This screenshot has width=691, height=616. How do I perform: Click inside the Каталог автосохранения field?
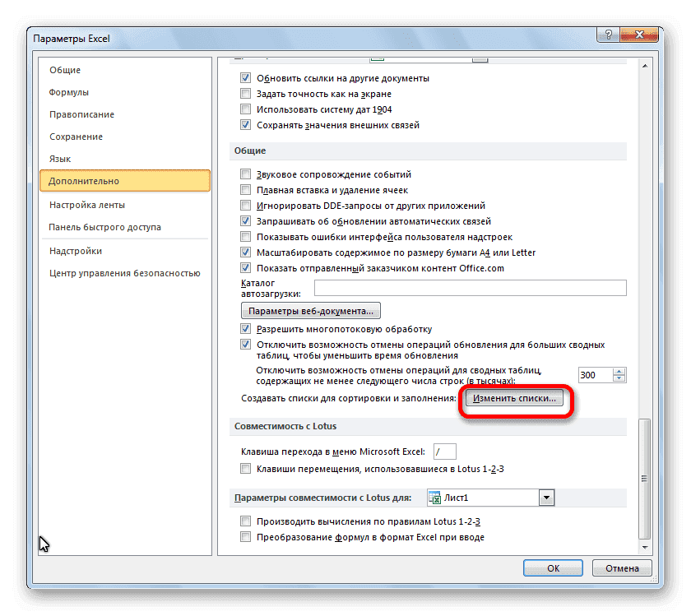point(469,288)
